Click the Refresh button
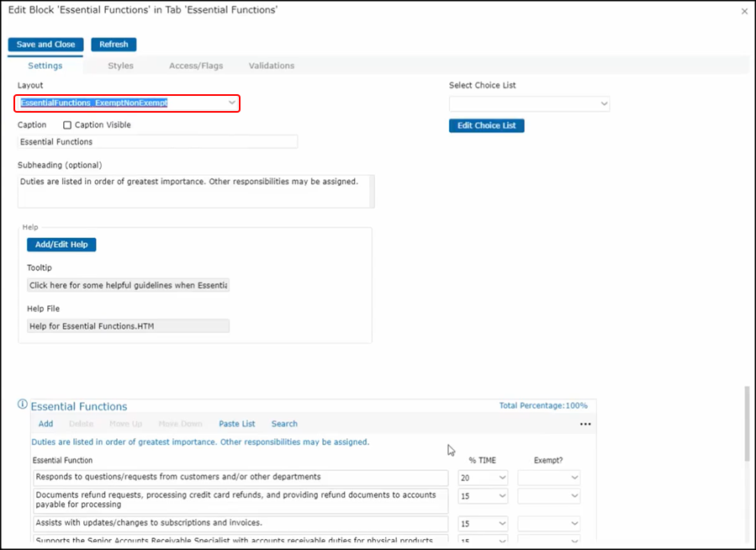756x550 pixels. [x=114, y=45]
